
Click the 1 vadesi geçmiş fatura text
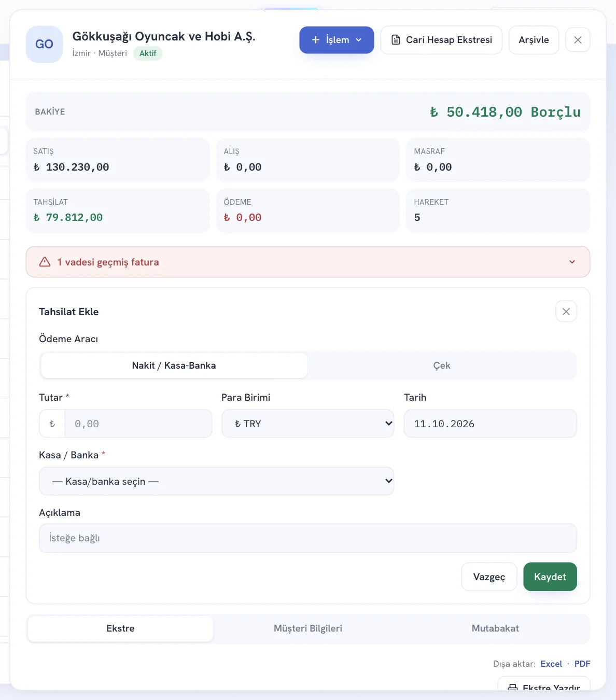pyautogui.click(x=108, y=262)
